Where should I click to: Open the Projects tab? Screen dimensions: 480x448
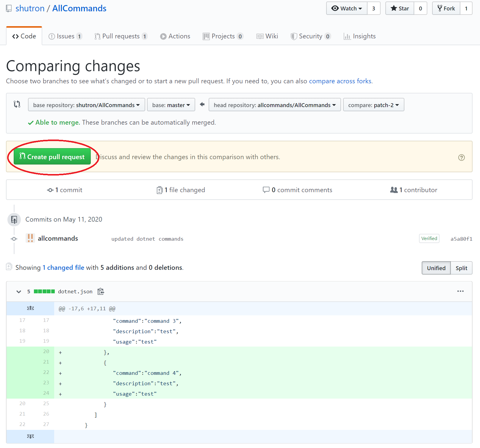pyautogui.click(x=223, y=36)
